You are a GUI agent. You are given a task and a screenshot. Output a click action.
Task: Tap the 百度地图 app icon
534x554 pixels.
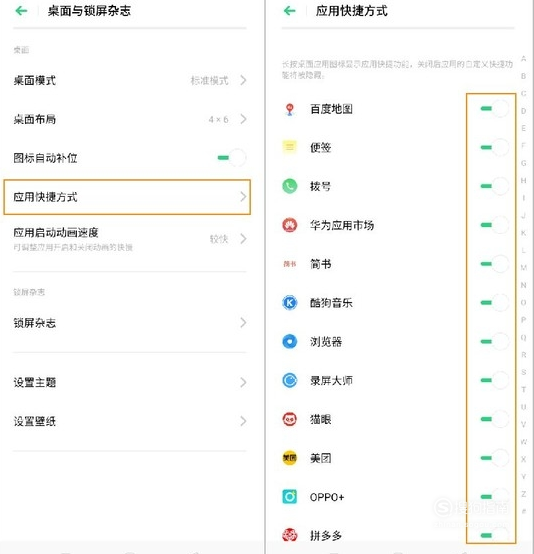[290, 109]
